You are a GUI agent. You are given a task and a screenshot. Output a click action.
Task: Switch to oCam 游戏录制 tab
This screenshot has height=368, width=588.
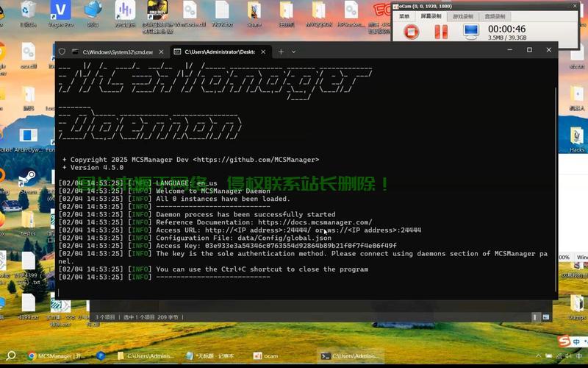tap(463, 16)
